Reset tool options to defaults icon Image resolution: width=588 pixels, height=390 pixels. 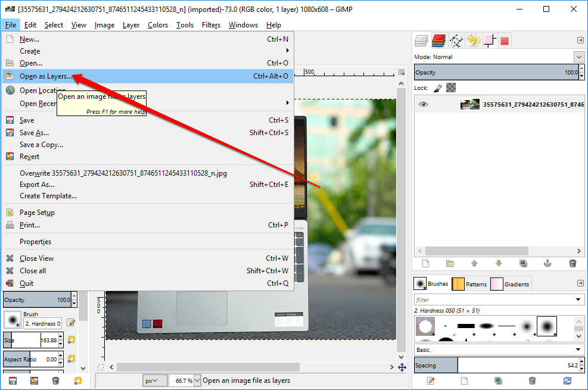tap(77, 381)
